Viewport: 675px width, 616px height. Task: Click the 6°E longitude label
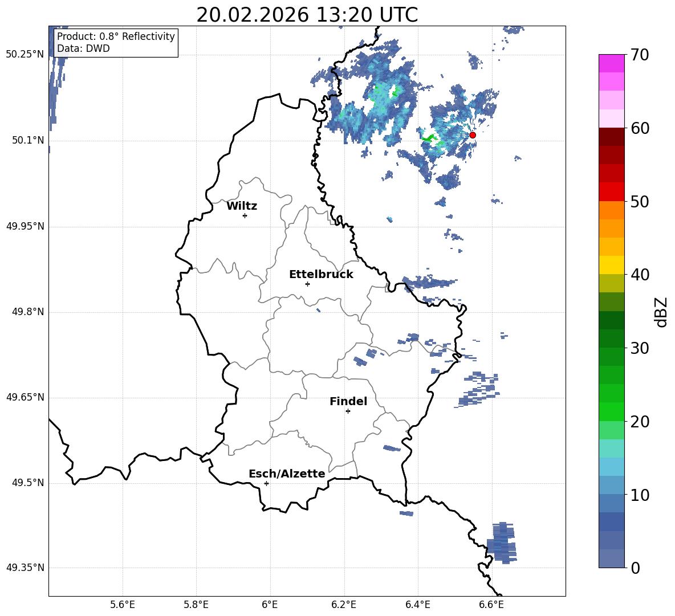point(270,605)
